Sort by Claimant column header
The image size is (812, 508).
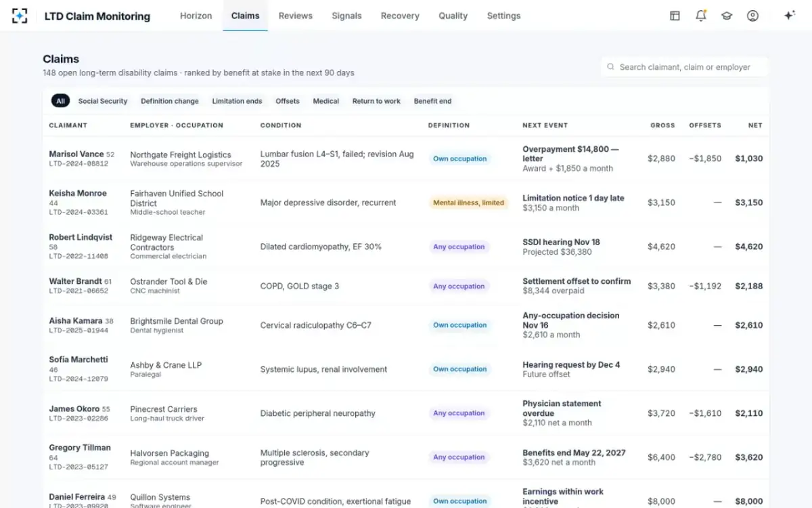pyautogui.click(x=68, y=125)
